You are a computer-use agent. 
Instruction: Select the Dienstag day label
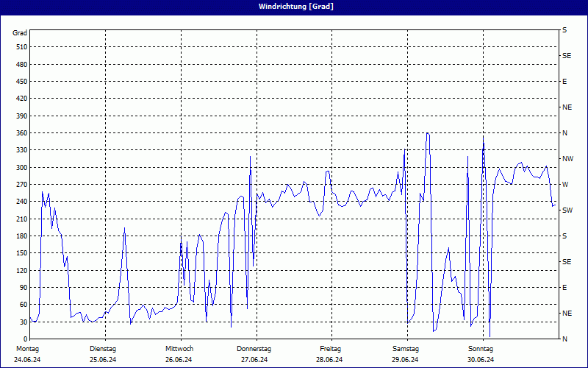point(102,348)
